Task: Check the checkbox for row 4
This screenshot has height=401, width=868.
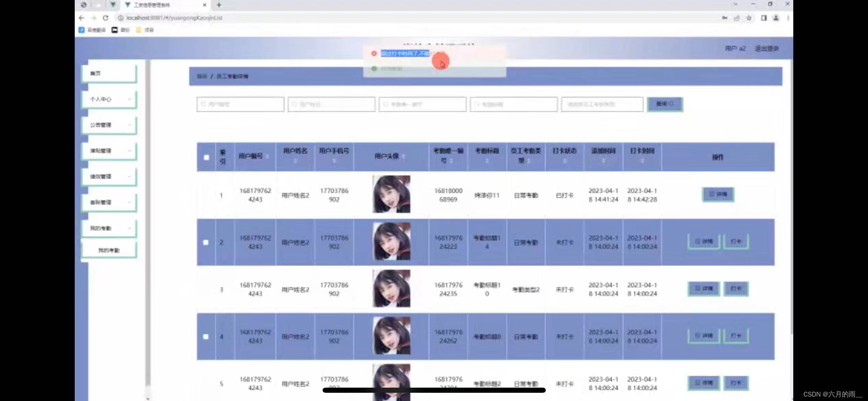Action: coord(206,337)
